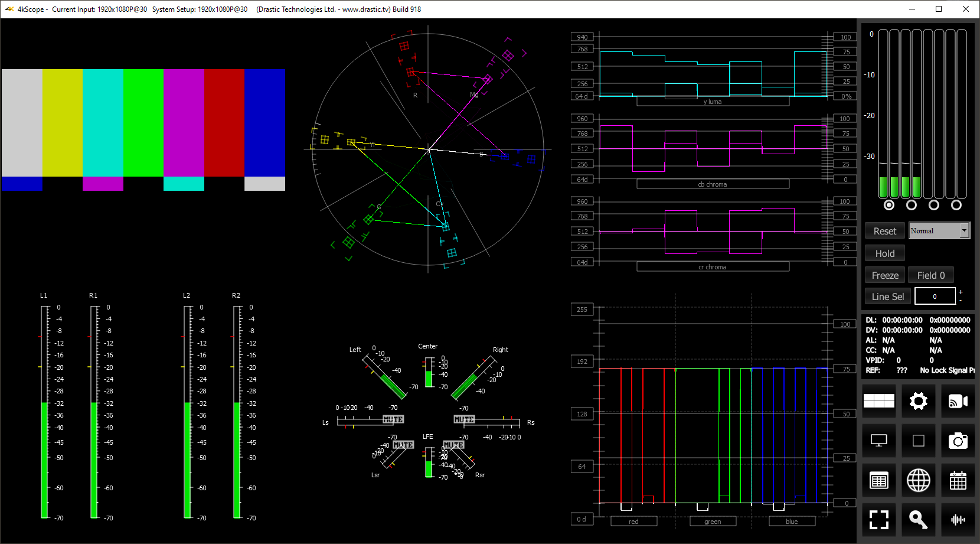Capture a snapshot with the camera icon
The height and width of the screenshot is (544, 980).
click(x=958, y=441)
